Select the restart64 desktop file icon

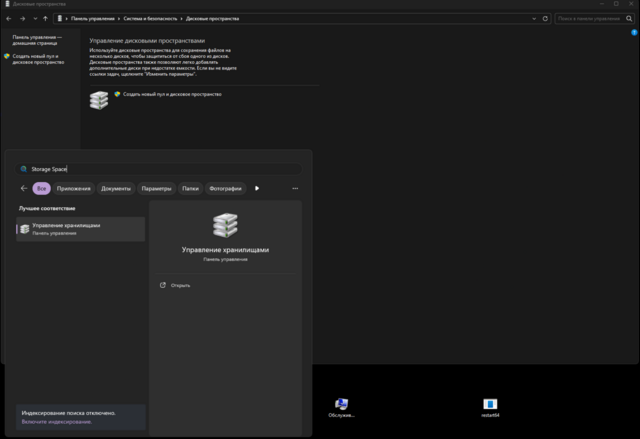pyautogui.click(x=490, y=405)
